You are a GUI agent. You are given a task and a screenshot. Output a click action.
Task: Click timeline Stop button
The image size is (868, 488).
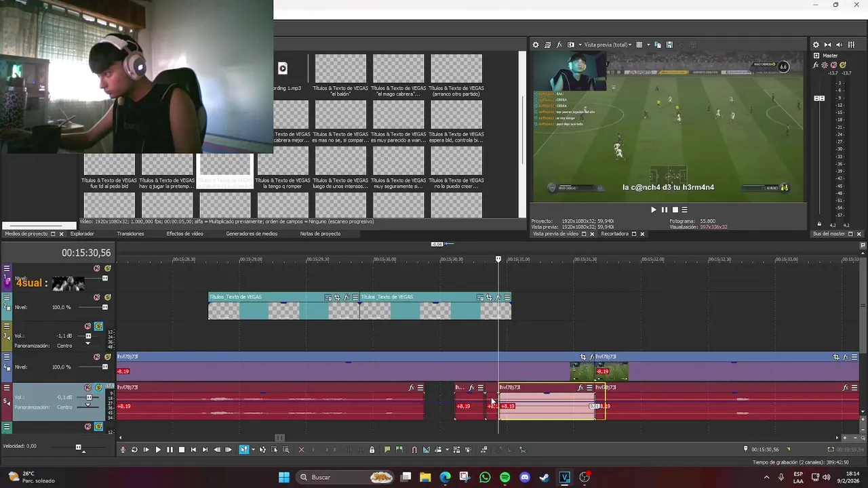182,449
